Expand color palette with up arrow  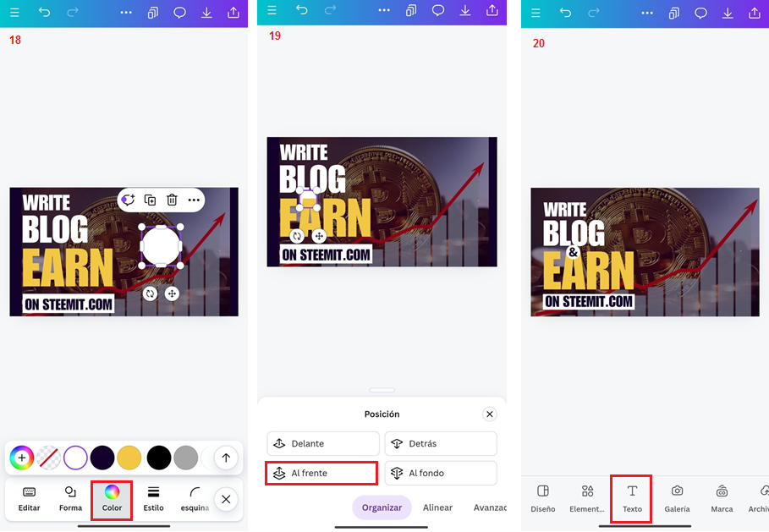tap(226, 458)
